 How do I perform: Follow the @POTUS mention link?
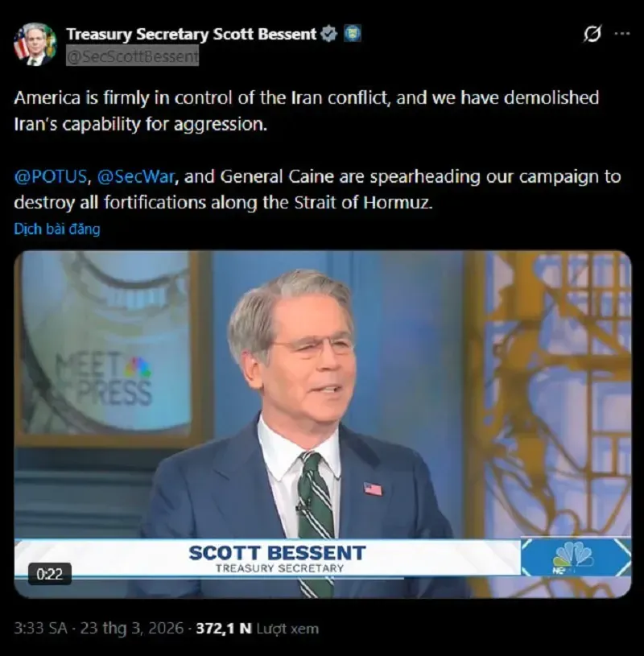51,176
